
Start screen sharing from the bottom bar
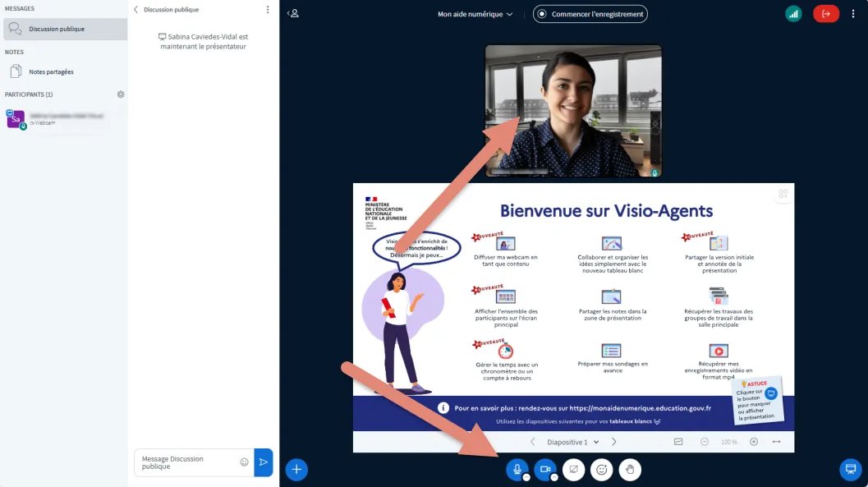click(574, 470)
